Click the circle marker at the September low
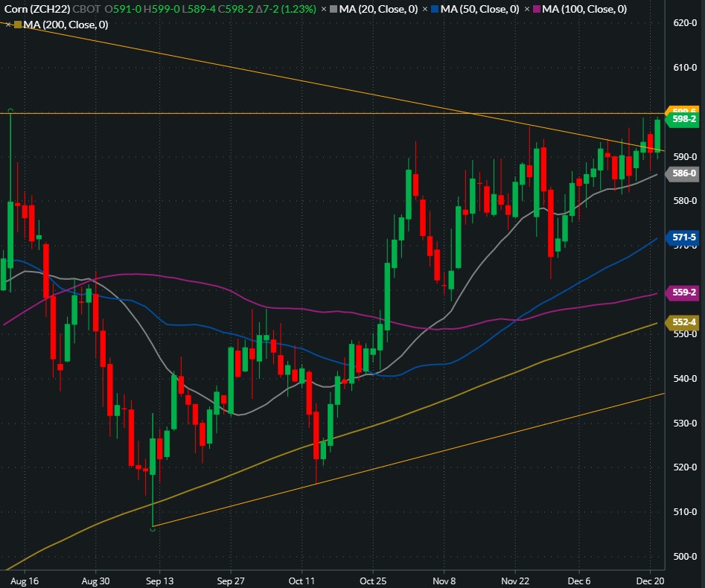Screen dimensions: 705x588 click(x=153, y=528)
